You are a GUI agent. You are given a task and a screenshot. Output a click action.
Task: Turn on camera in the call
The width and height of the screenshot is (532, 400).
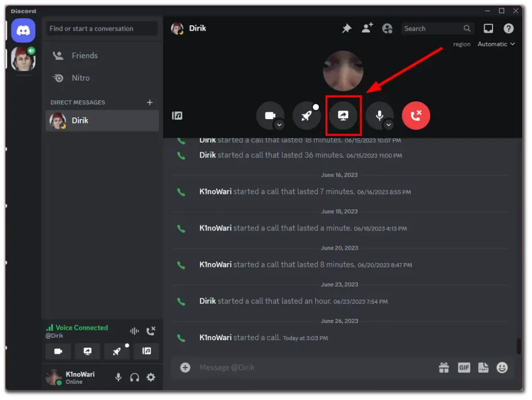270,115
